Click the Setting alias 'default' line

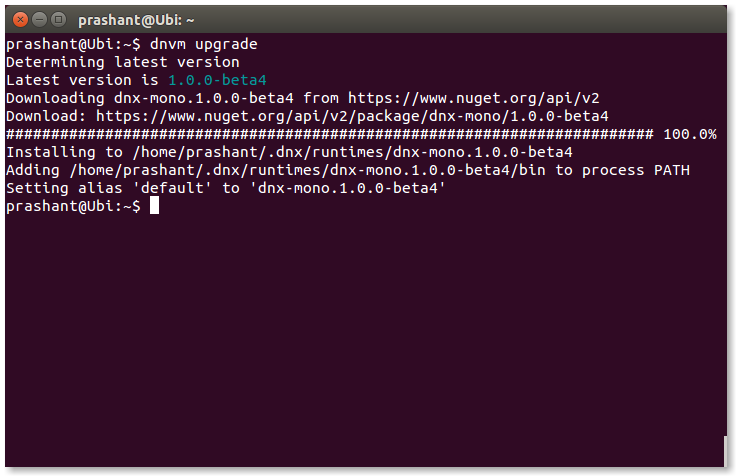[x=226, y=188]
